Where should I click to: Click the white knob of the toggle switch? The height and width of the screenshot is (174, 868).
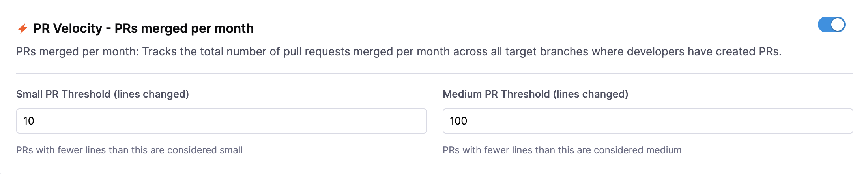[838, 25]
